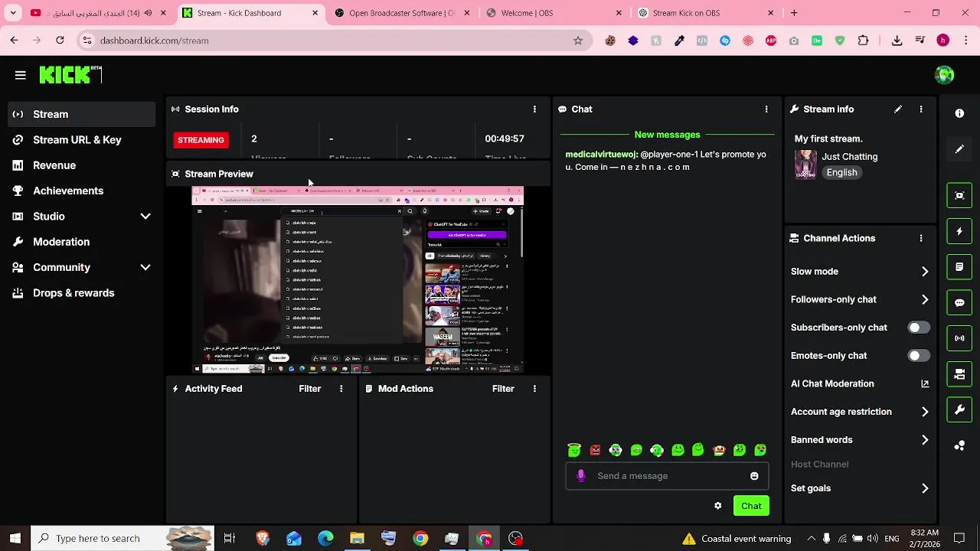Toggle the wrench Stream info widget icon in right bar

tap(959, 409)
